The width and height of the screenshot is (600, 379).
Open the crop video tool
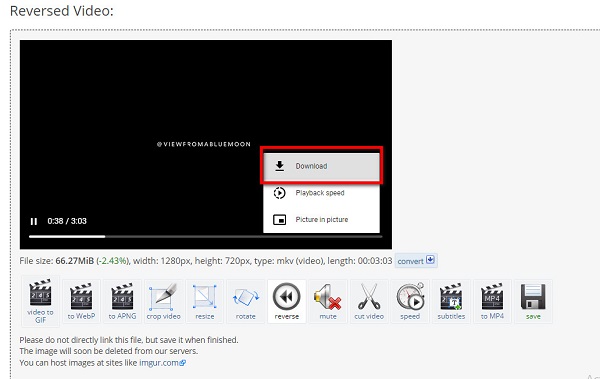pyautogui.click(x=163, y=301)
